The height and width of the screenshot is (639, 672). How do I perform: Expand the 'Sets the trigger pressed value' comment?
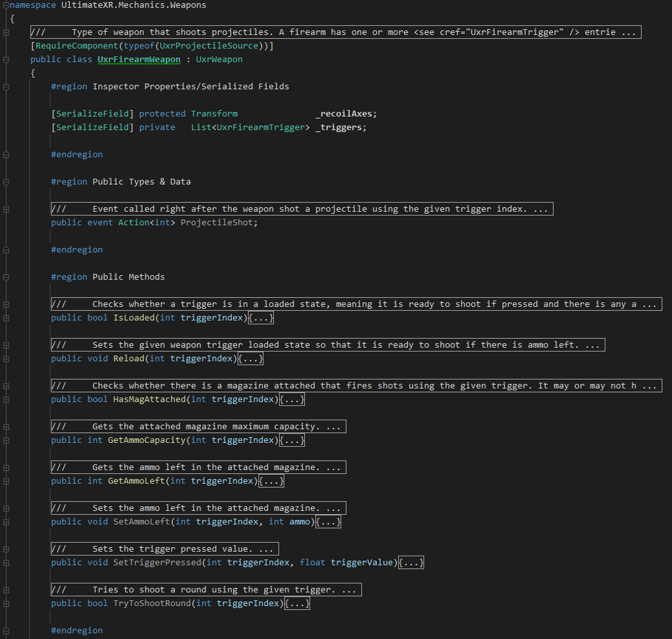point(164,549)
